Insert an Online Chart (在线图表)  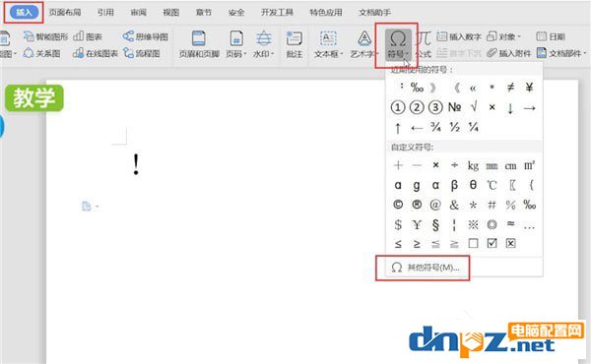point(96,53)
